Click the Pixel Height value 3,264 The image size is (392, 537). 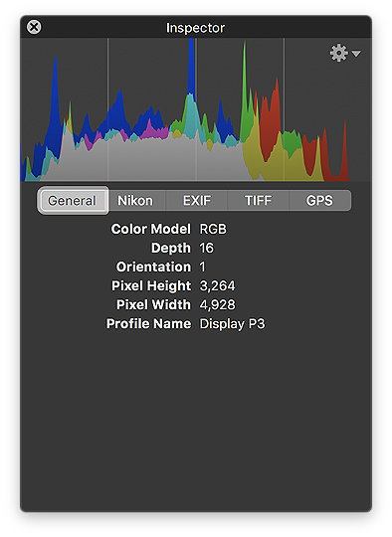(x=217, y=285)
